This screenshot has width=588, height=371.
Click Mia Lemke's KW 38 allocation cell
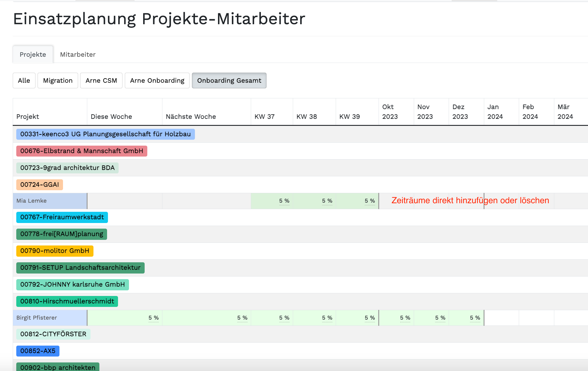(314, 201)
